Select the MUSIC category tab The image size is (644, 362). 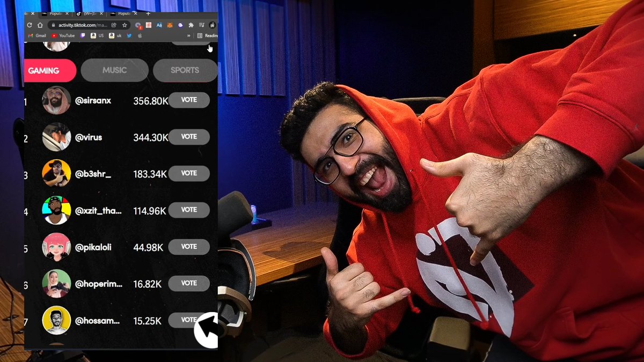point(114,70)
